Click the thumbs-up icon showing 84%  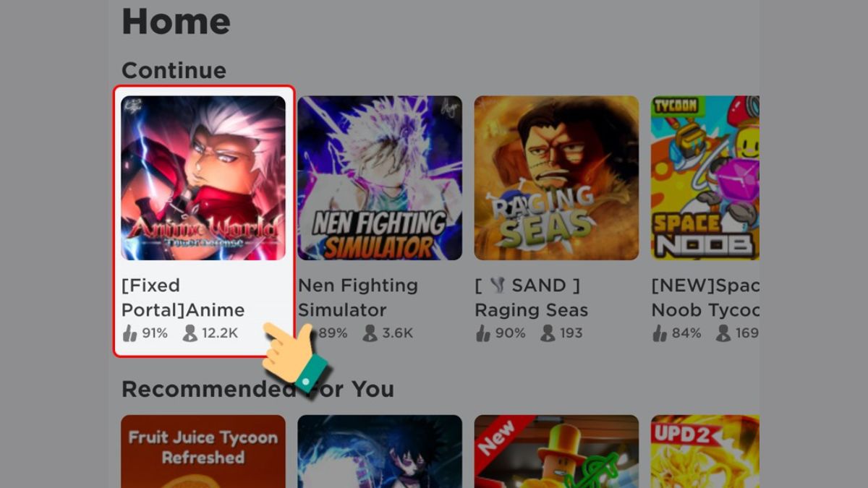click(x=660, y=333)
